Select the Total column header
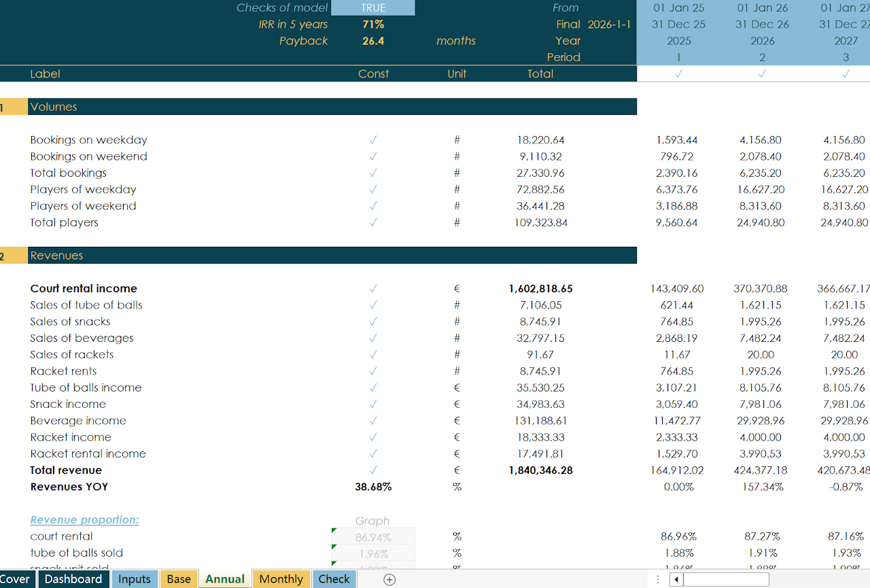This screenshot has width=870, height=588. [540, 74]
